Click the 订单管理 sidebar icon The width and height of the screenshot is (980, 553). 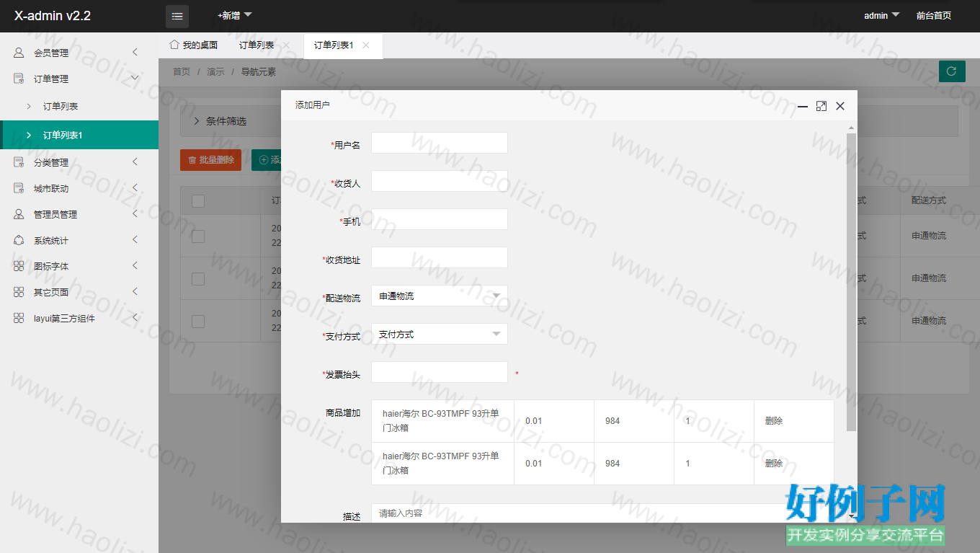click(19, 79)
